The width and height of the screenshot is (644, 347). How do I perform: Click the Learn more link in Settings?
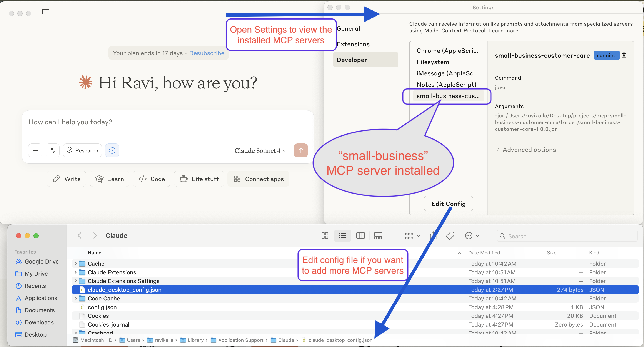click(x=503, y=30)
